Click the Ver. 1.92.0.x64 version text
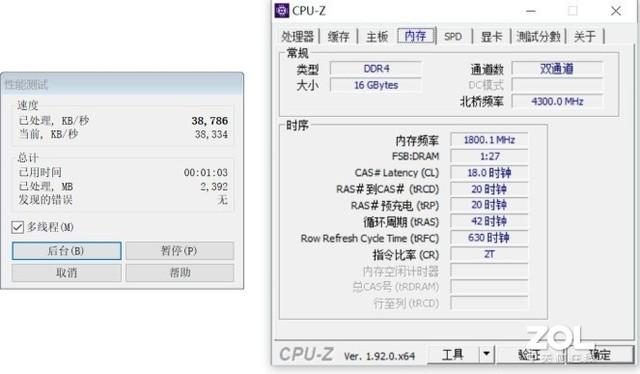Image resolution: width=640 pixels, height=374 pixels. (379, 356)
